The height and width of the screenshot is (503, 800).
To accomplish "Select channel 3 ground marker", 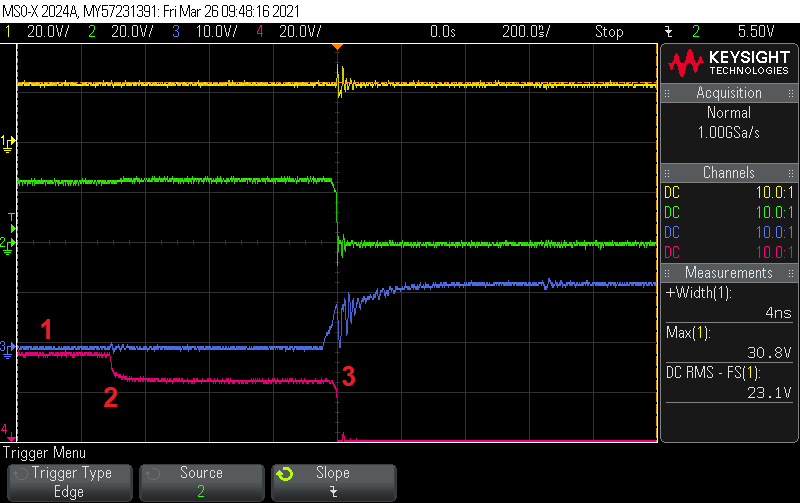I will click(8, 349).
